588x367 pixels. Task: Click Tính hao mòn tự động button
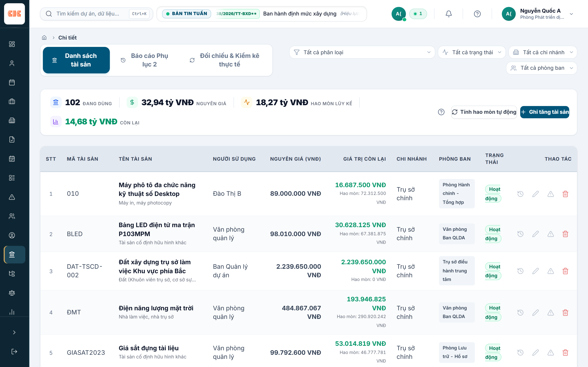pyautogui.click(x=484, y=112)
